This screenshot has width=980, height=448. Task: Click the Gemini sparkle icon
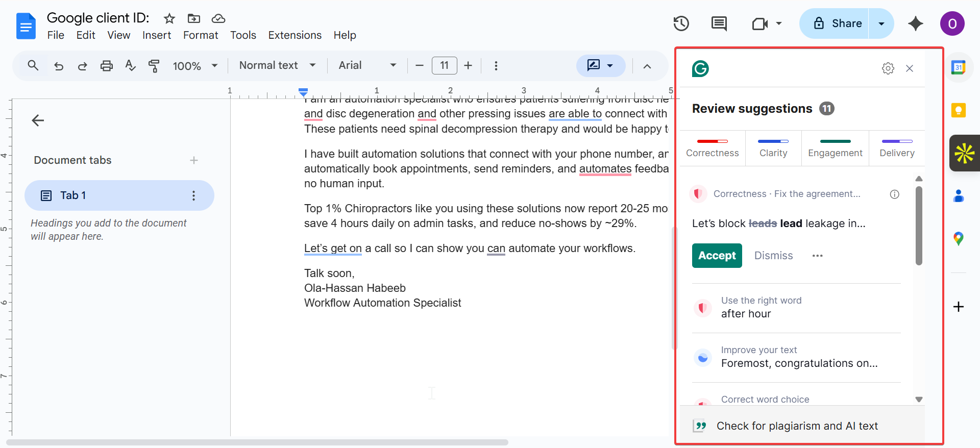tap(915, 23)
